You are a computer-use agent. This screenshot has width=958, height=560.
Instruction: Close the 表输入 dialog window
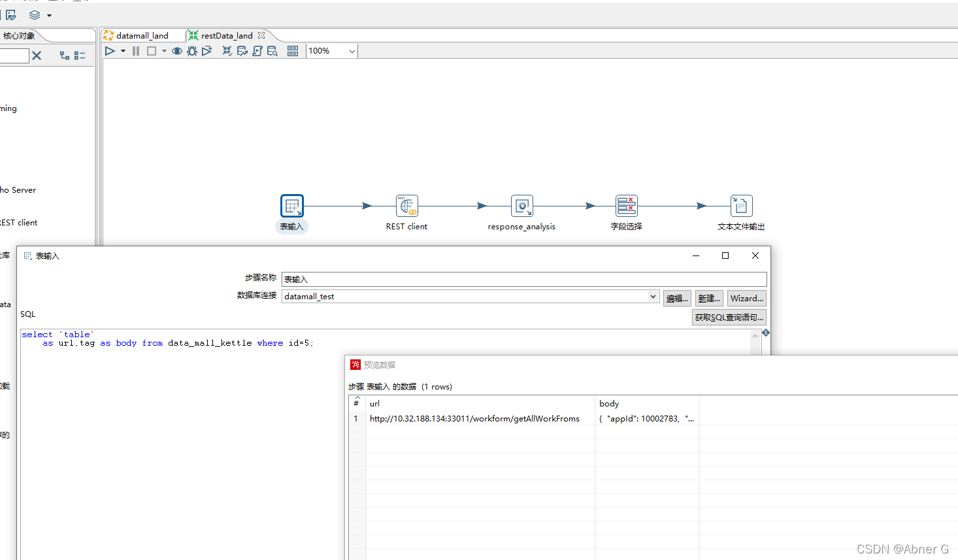[755, 255]
